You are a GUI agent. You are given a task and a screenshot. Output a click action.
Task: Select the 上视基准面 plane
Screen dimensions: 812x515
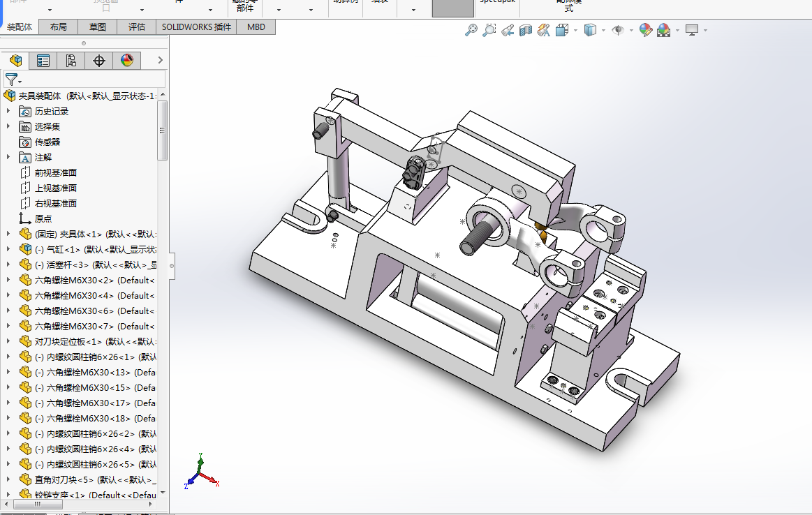pos(55,188)
